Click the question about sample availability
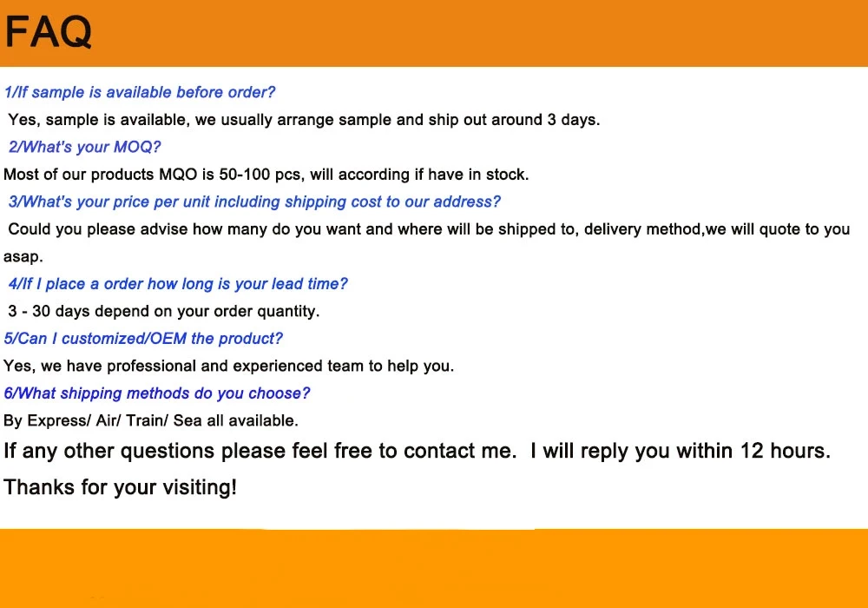Image resolution: width=868 pixels, height=608 pixels. coord(140,92)
